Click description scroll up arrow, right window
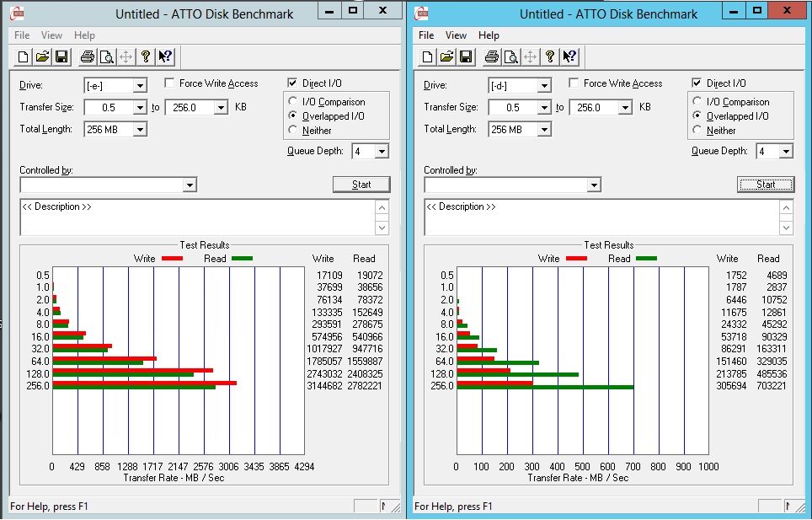 click(786, 207)
